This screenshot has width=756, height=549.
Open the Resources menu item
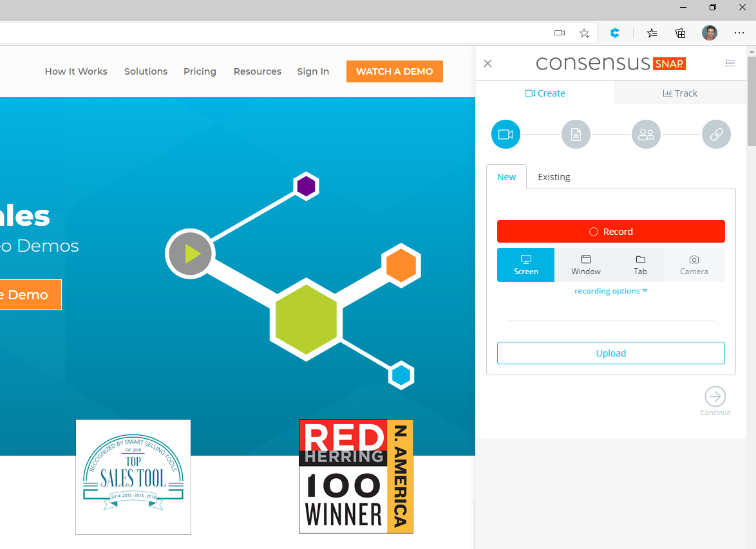tap(258, 71)
